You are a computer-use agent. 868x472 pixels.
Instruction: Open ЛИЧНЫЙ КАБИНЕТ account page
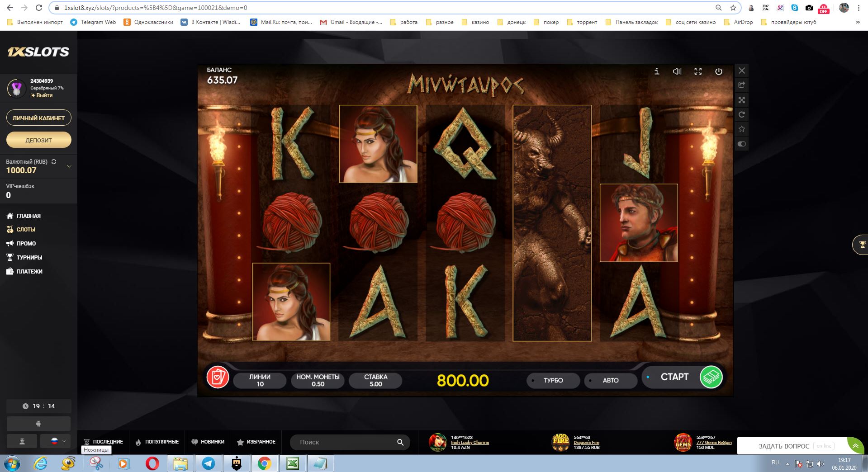39,118
